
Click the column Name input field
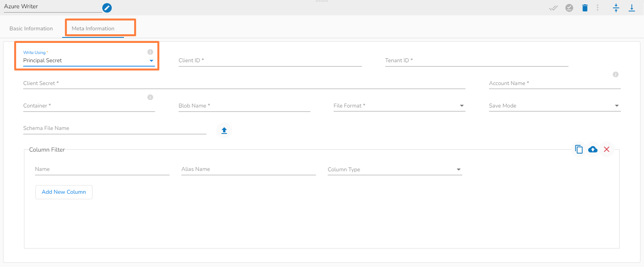pyautogui.click(x=102, y=169)
